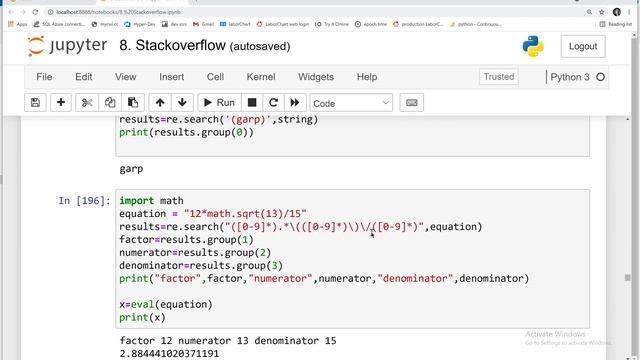The width and height of the screenshot is (640, 360).
Task: Click the notebook scrollbar thumb
Action: (628, 278)
